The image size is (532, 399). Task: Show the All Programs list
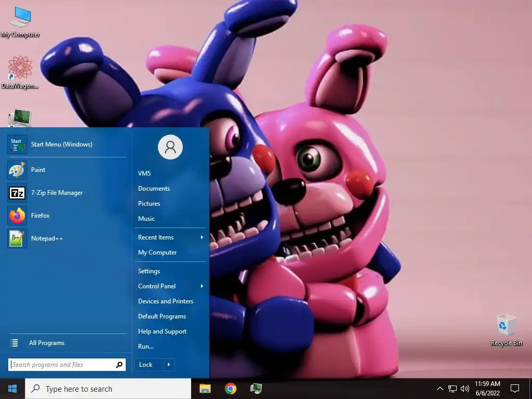67,343
